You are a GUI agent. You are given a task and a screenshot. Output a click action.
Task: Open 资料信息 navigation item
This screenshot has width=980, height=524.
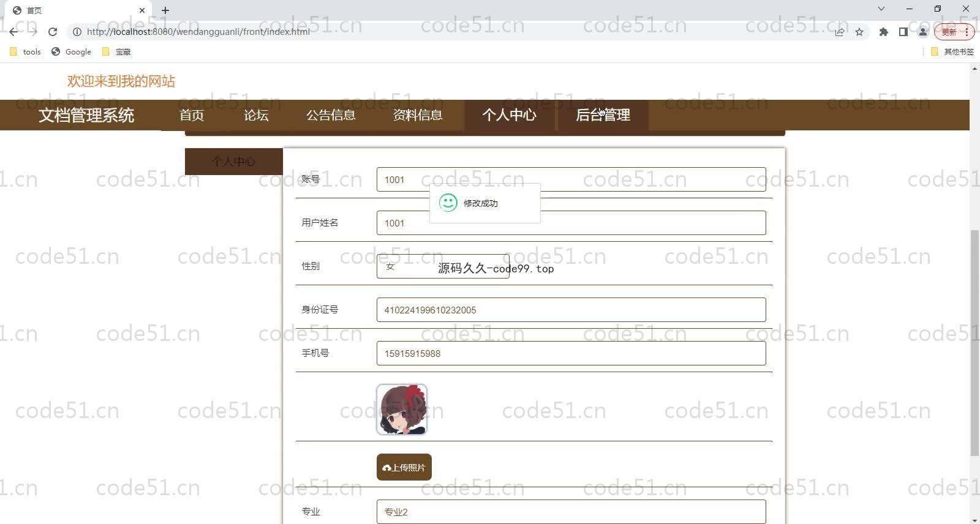click(418, 115)
